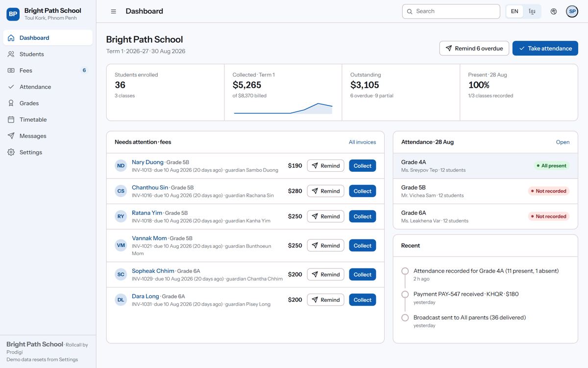Click the Collected Term 1 sparkline chart
Viewport: 588px width, 368px height.
tap(283, 108)
